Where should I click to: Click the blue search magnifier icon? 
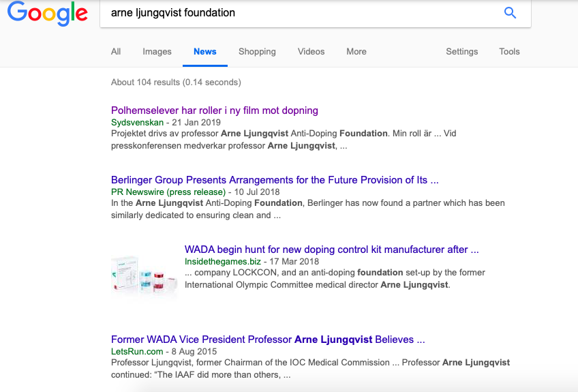point(510,13)
